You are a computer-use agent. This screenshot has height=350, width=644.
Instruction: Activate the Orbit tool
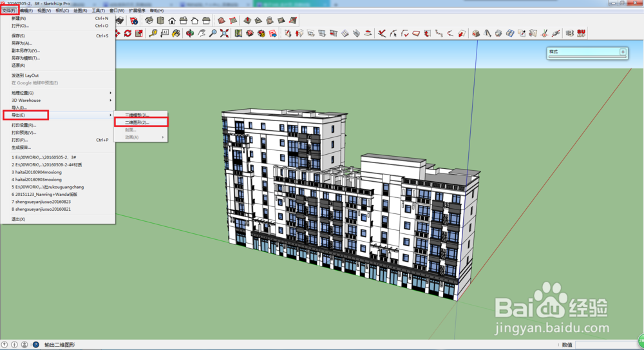190,34
